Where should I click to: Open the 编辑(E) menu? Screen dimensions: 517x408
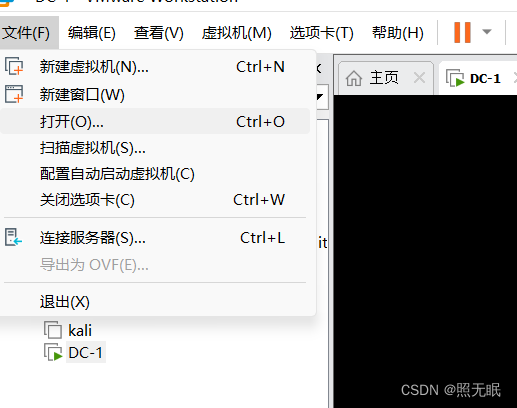(92, 33)
